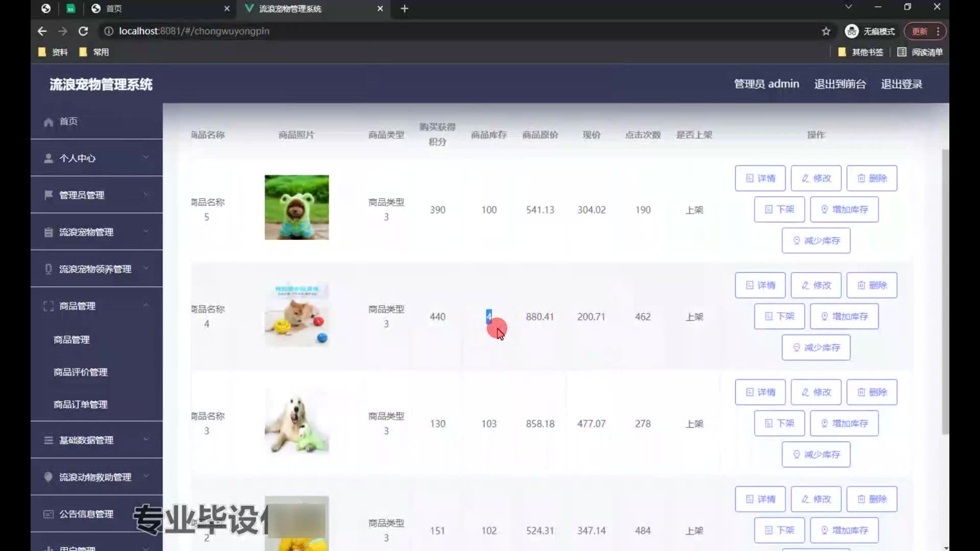Image resolution: width=980 pixels, height=551 pixels.
Task: Click 增加库存 for 商品名称4 row
Action: (x=844, y=316)
